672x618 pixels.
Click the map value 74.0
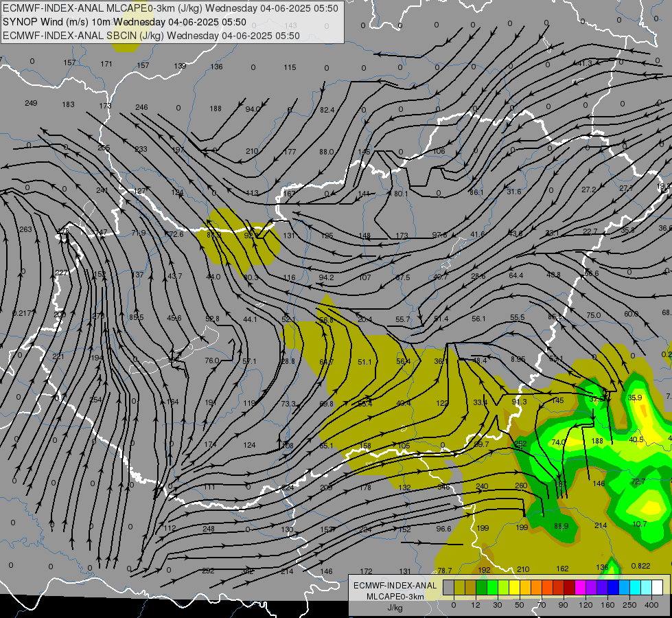tap(559, 442)
